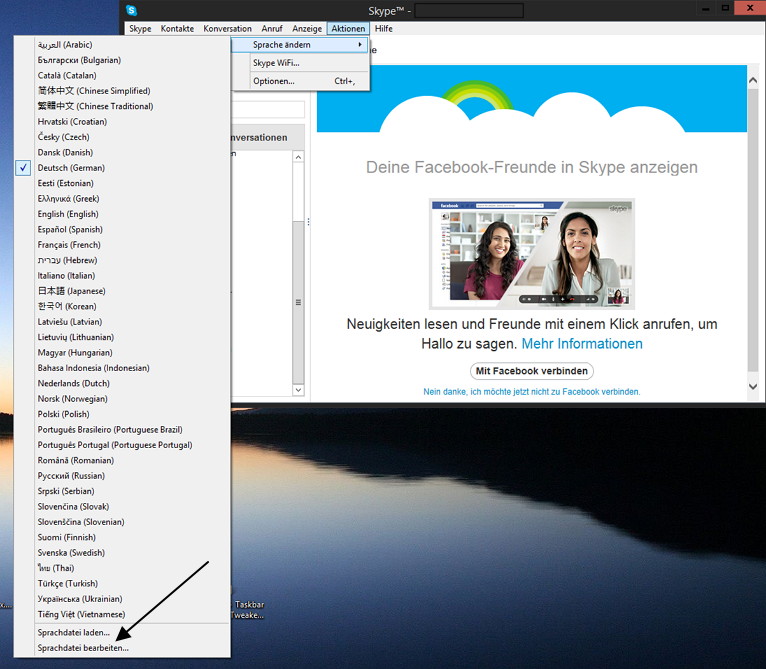Screen dimensions: 766x669
Task: Select Hebrew language
Action: tap(122, 260)
